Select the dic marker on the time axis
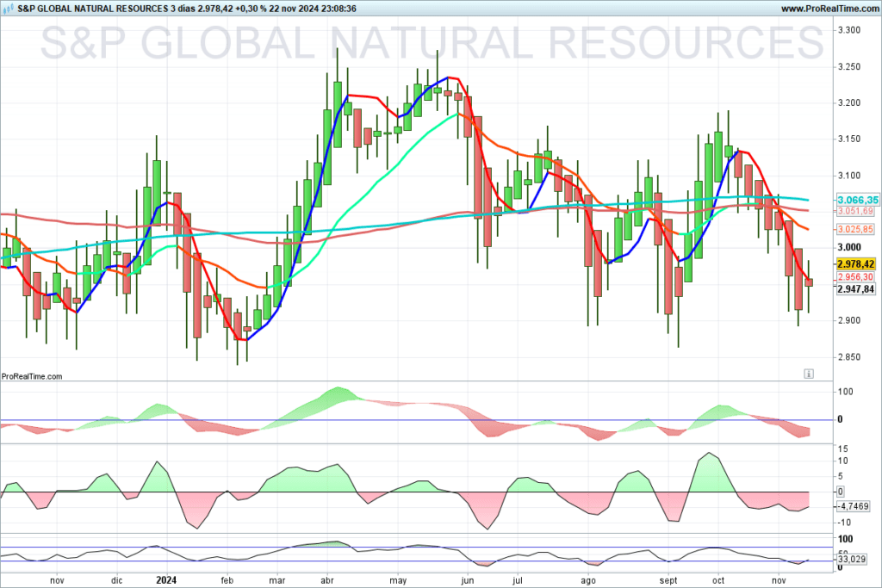The width and height of the screenshot is (882, 588). [x=116, y=580]
